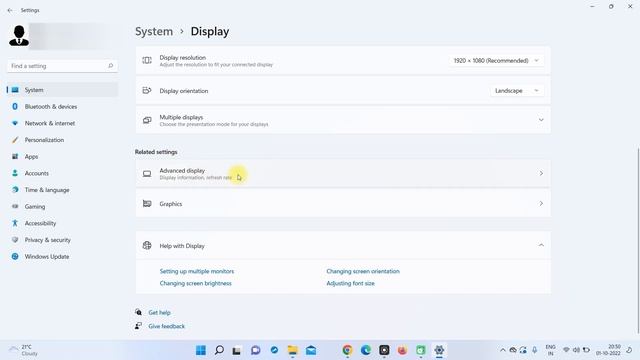The height and width of the screenshot is (360, 640).
Task: Focus the Find a setting search box
Action: 62,66
